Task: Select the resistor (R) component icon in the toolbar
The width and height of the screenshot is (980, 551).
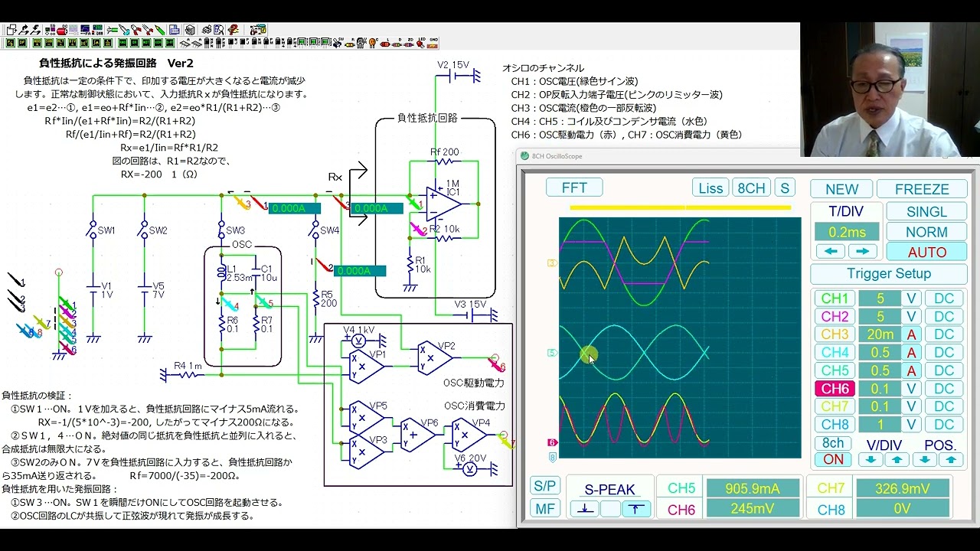Action: pyautogui.click(x=350, y=43)
